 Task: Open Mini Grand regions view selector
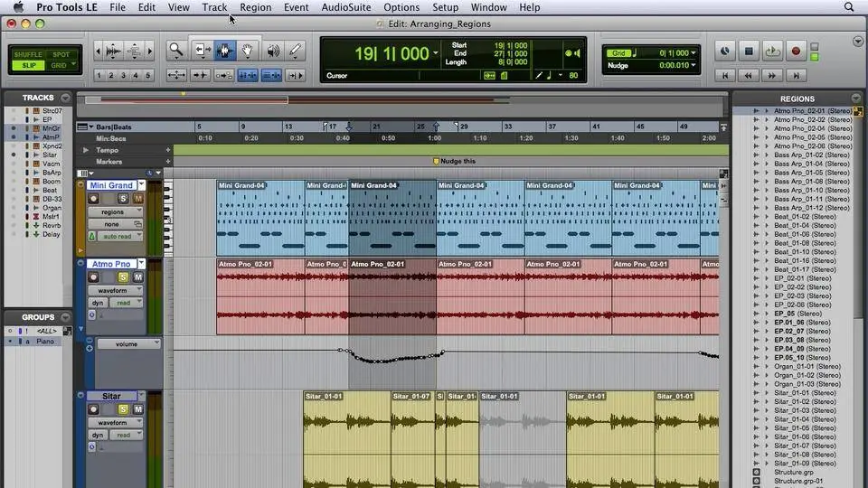[x=115, y=211]
